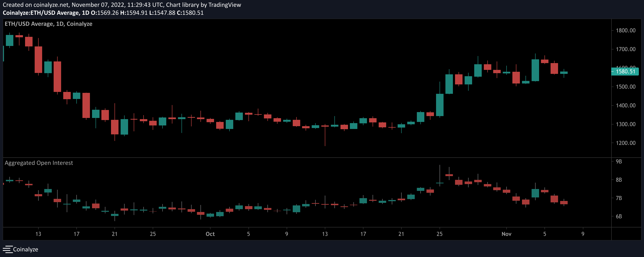The width and height of the screenshot is (644, 257).
Task: Click the 1500.00 price axis label
Action: [x=625, y=87]
